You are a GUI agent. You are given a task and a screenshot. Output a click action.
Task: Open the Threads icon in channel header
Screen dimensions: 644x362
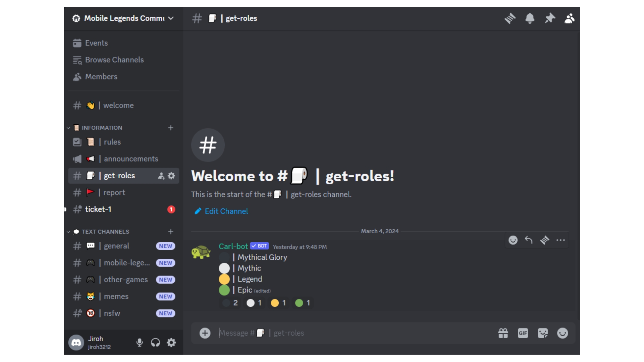coord(510,18)
